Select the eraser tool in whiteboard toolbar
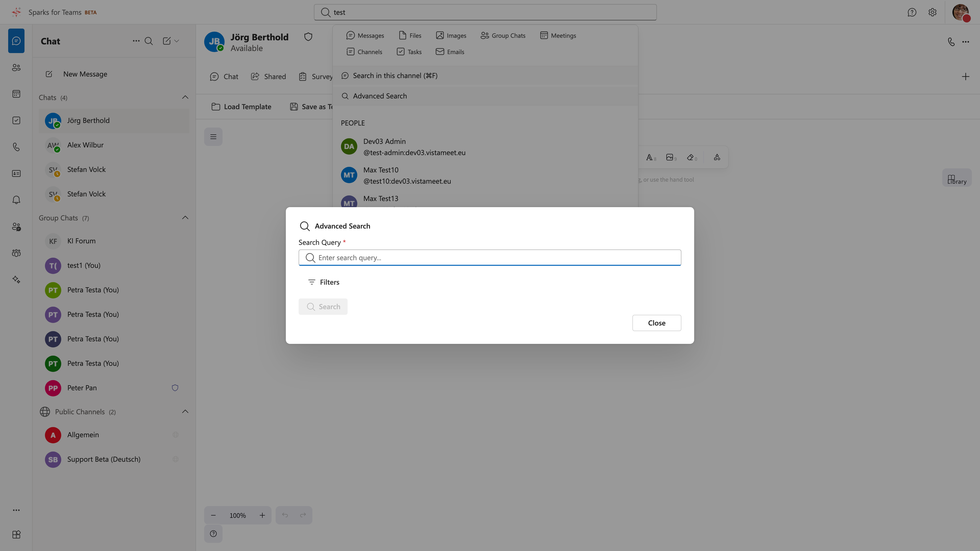 pyautogui.click(x=691, y=157)
